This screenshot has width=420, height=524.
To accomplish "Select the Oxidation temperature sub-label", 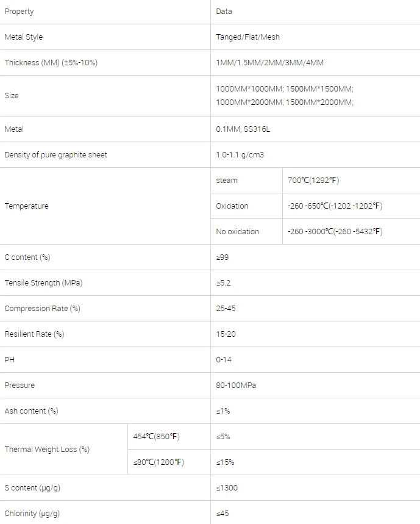I will click(x=232, y=206).
